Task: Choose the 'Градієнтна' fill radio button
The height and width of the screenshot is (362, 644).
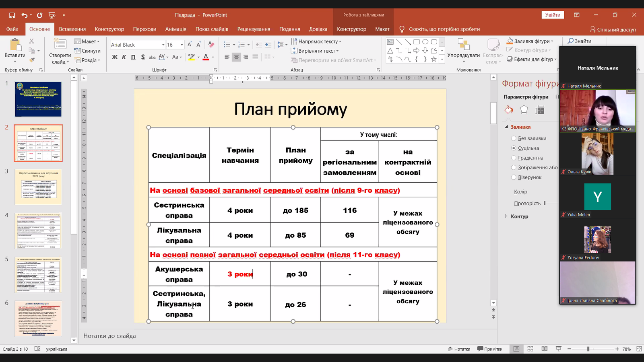Action: tap(514, 158)
